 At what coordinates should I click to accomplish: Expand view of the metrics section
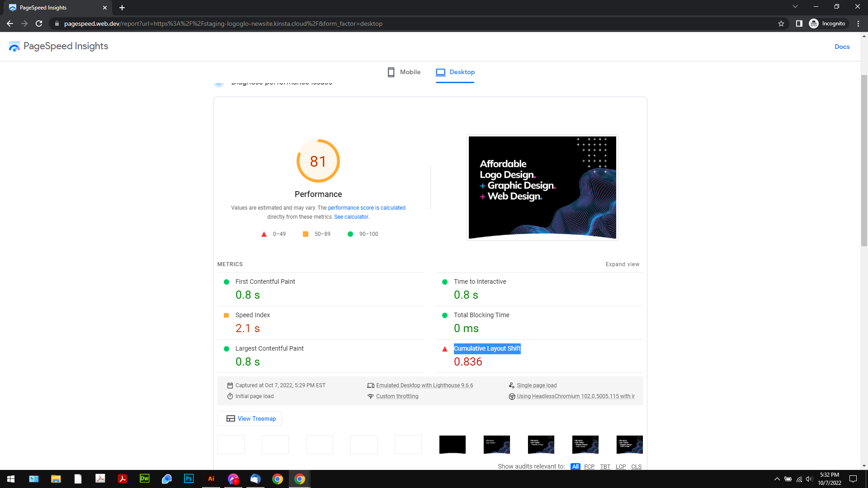[x=622, y=264]
